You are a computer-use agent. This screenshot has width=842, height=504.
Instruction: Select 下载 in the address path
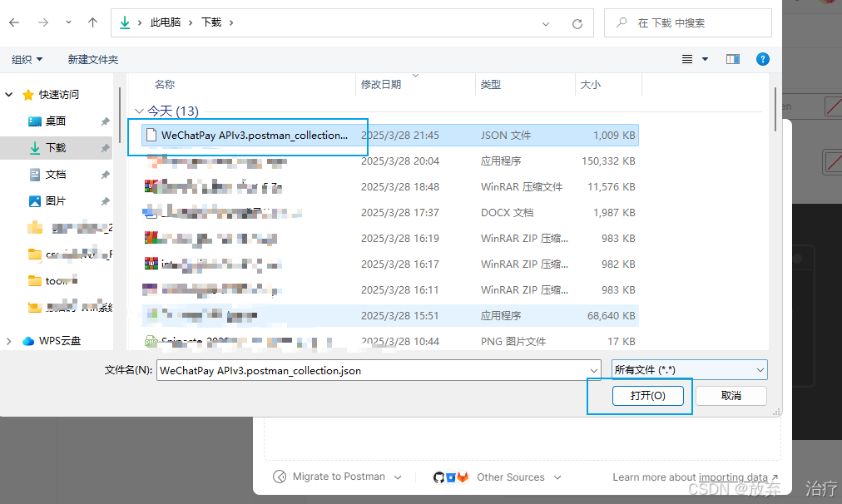click(211, 22)
